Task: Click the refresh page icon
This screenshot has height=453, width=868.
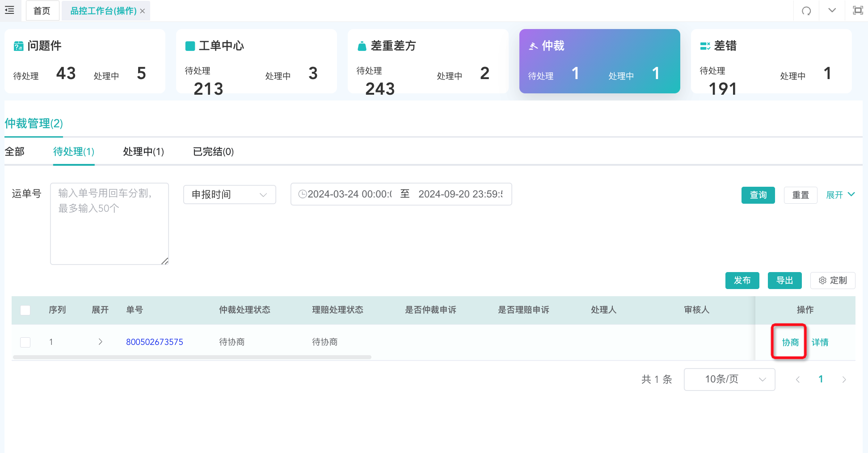Action: [806, 11]
